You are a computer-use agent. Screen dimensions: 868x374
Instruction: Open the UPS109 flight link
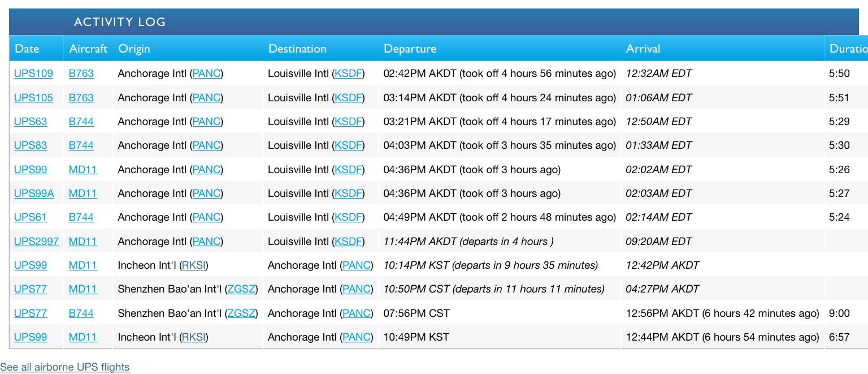tap(33, 74)
